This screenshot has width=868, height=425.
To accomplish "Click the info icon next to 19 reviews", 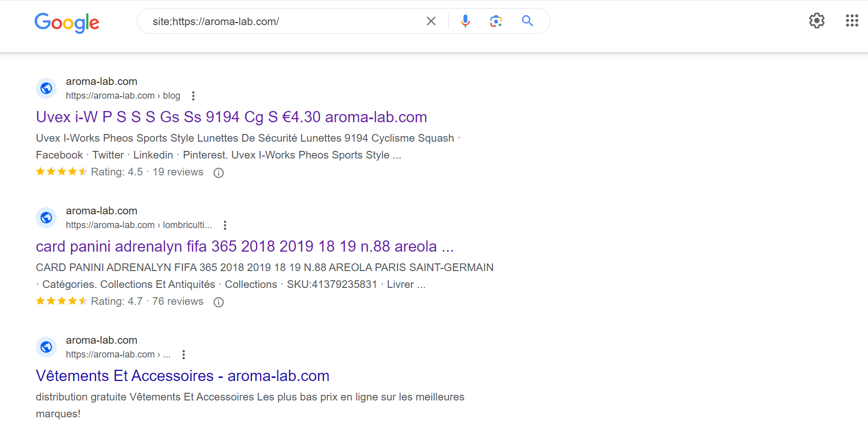I will click(219, 173).
